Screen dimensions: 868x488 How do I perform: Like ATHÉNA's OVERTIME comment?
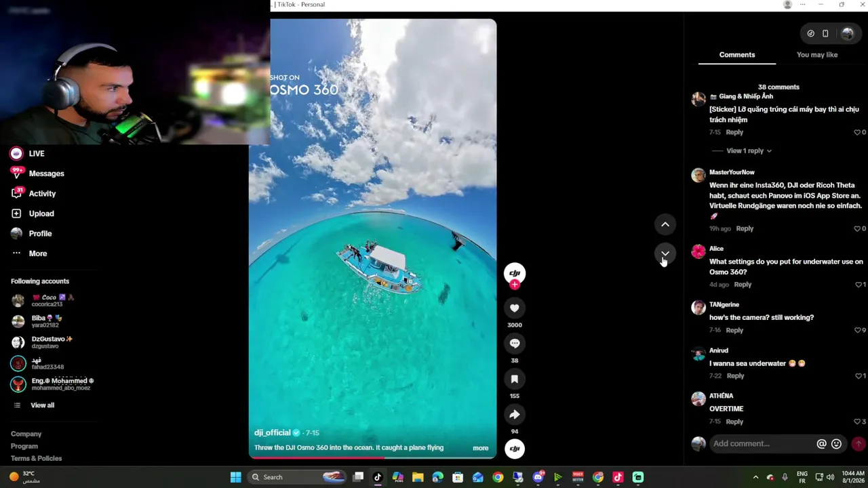[x=857, y=422]
